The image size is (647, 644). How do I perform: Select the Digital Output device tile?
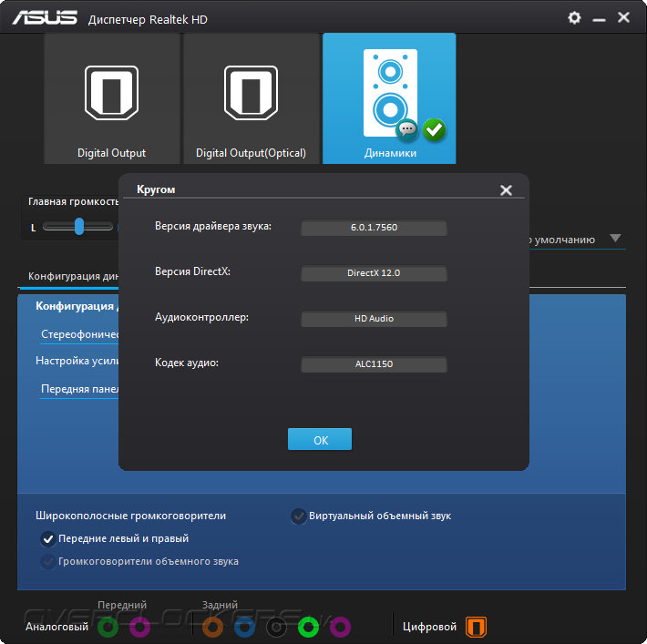click(112, 98)
